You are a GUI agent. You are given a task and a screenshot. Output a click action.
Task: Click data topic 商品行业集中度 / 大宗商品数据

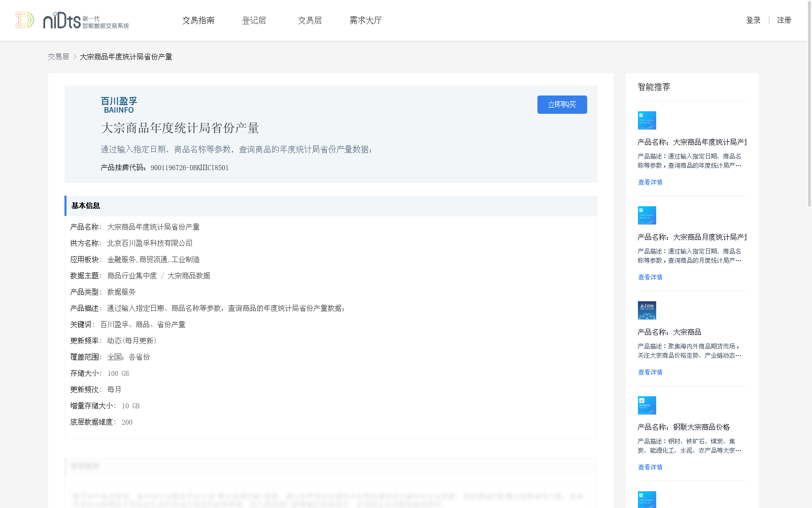tap(158, 276)
